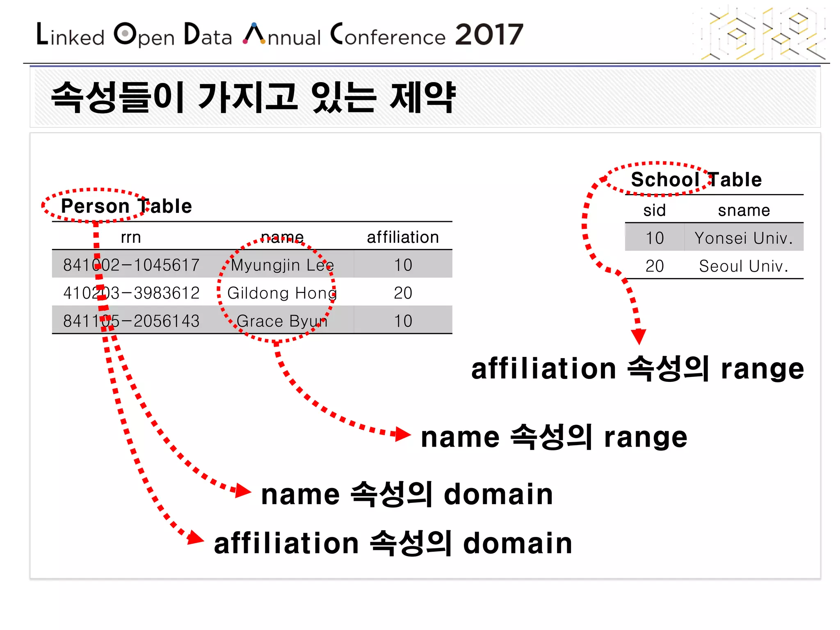Screen dimensions: 840x630
Task: Click the label 'name 속성의 domain'
Action: [407, 494]
